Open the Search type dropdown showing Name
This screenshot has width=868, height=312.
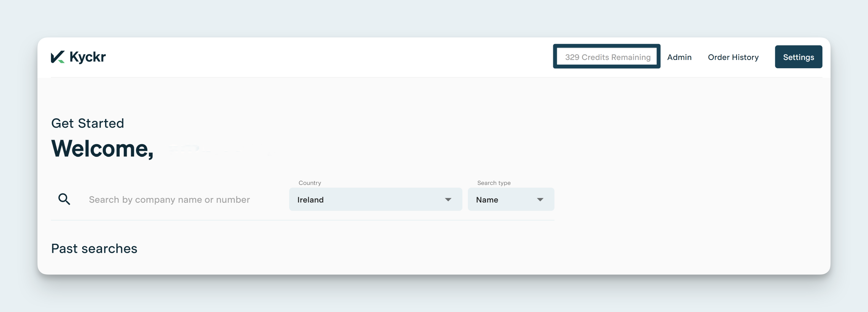[x=511, y=199]
